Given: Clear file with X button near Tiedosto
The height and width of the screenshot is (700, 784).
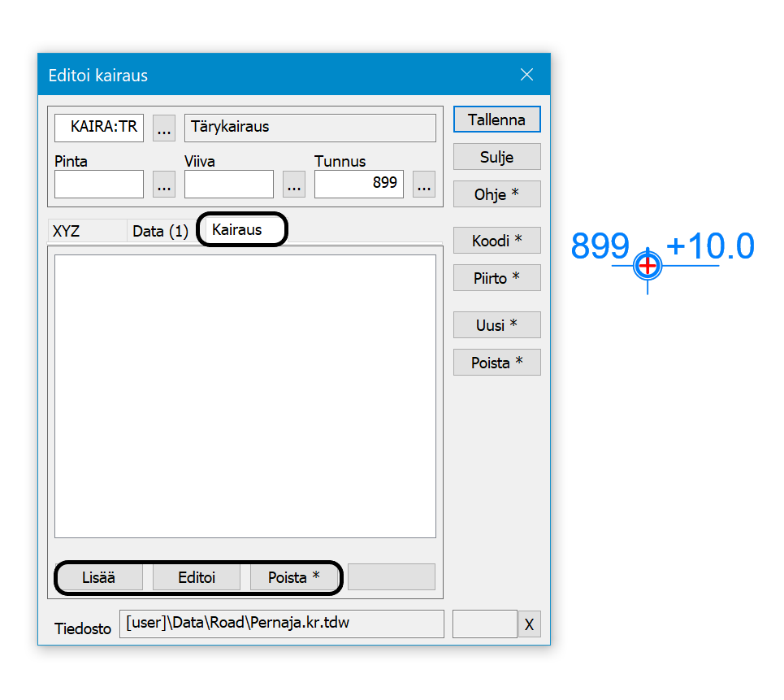Looking at the screenshot, I should pyautogui.click(x=529, y=624).
